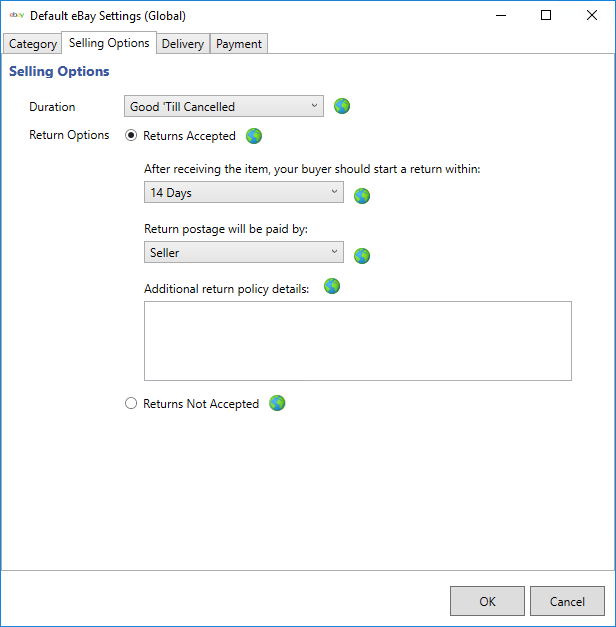The height and width of the screenshot is (627, 616).
Task: Click the eBay logo in title bar
Action: [x=16, y=15]
